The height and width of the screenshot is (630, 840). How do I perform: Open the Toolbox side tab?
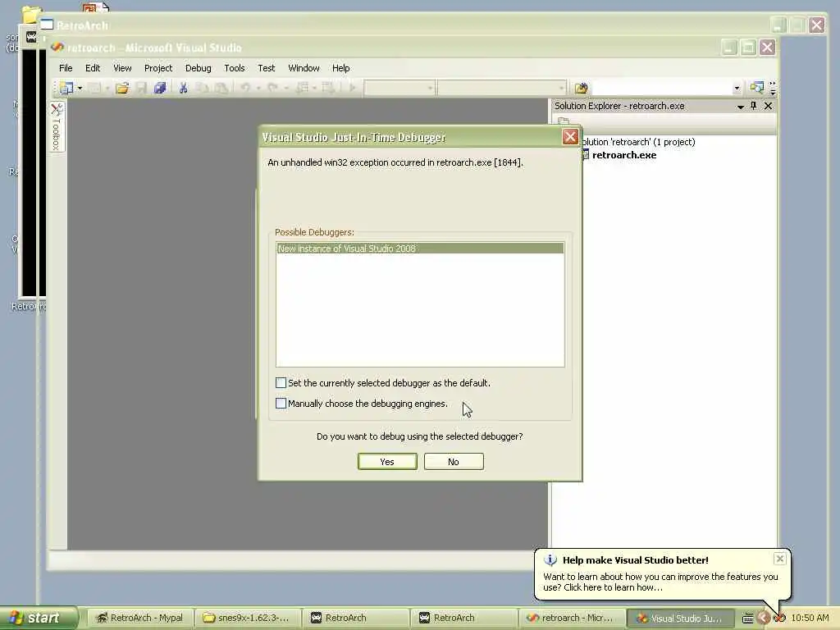(57, 127)
